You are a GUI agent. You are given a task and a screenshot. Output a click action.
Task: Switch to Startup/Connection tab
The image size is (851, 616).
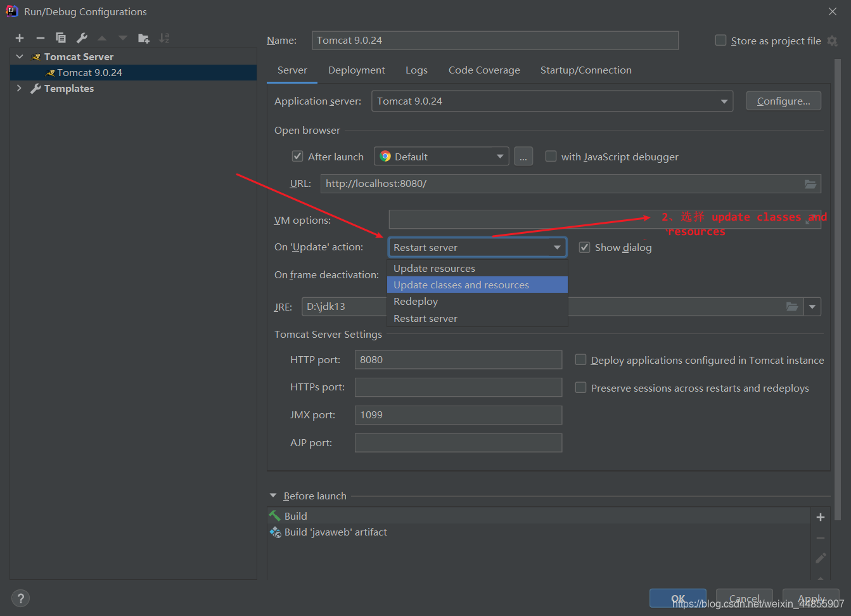(x=586, y=70)
